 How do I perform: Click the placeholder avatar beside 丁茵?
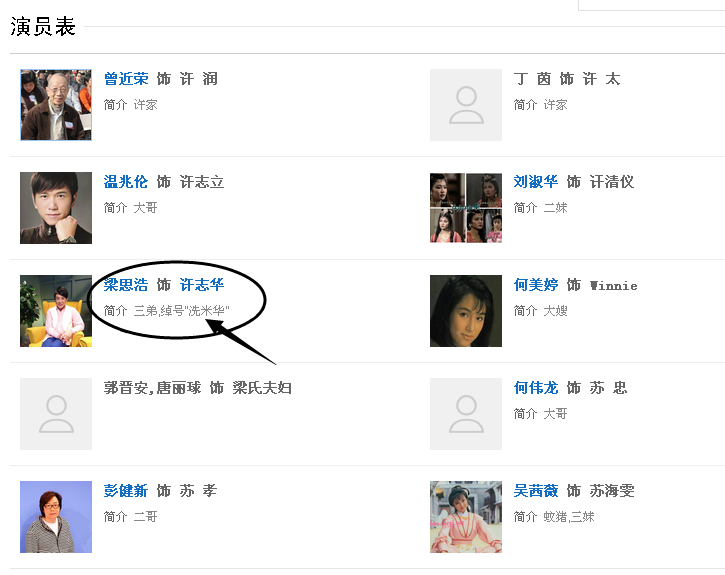[466, 105]
